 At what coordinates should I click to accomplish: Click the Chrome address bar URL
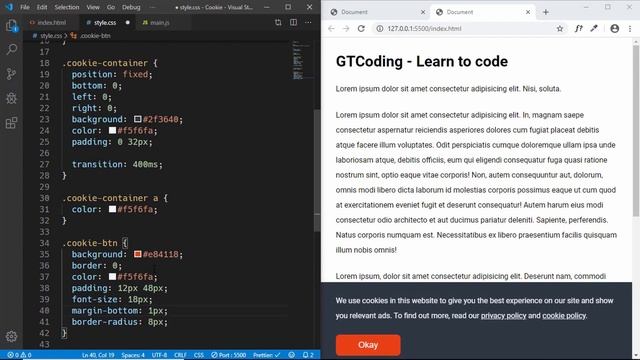pyautogui.click(x=424, y=29)
